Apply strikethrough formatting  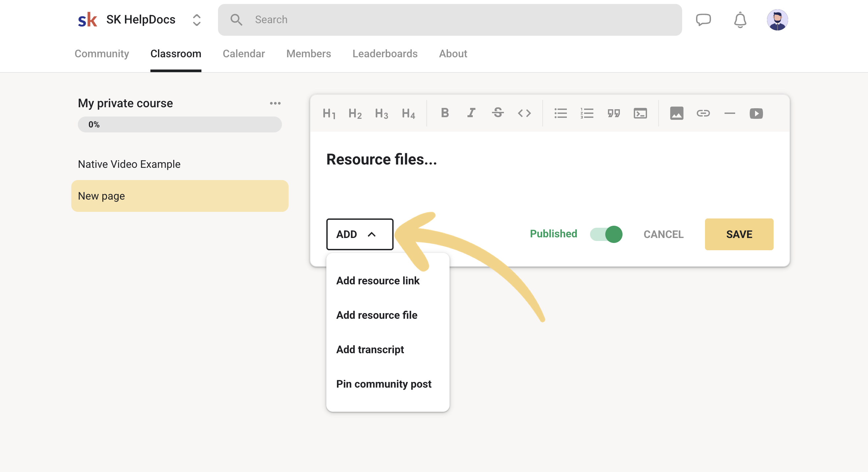498,113
